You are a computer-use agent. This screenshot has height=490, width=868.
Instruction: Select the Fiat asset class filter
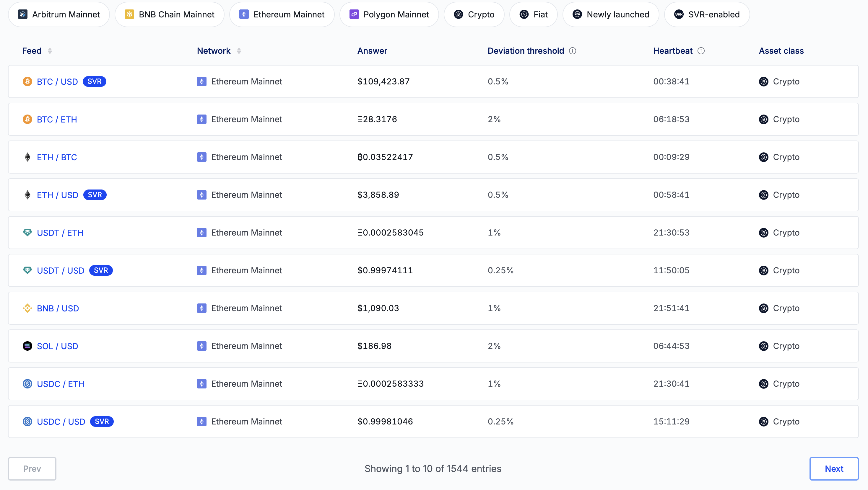point(533,14)
